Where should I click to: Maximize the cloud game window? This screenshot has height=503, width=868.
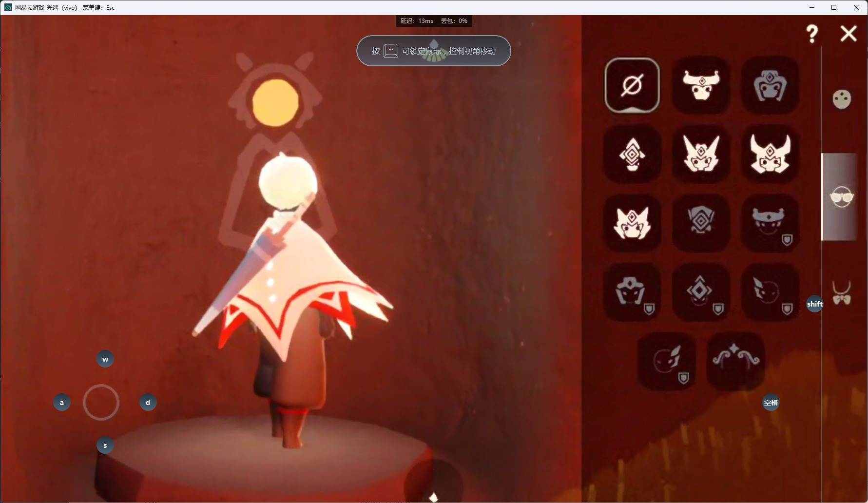(x=834, y=7)
